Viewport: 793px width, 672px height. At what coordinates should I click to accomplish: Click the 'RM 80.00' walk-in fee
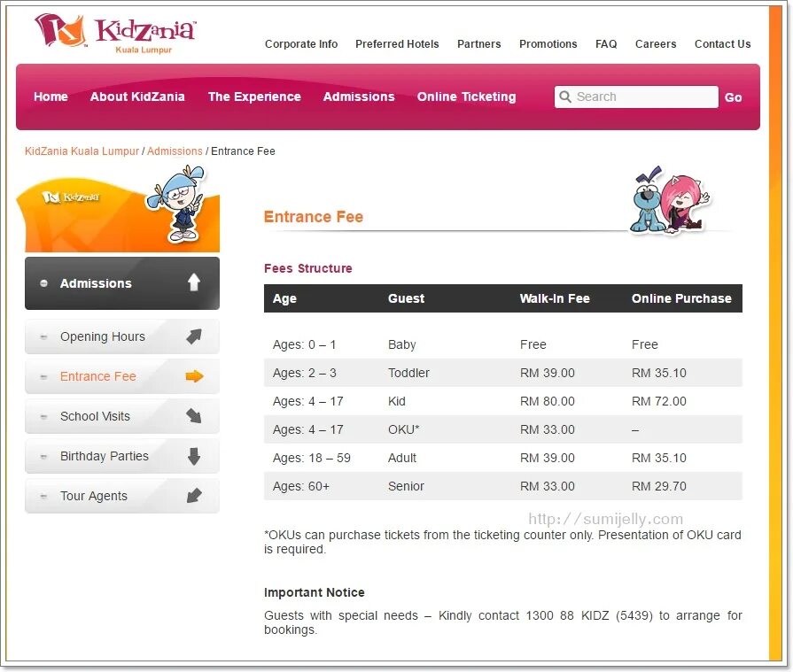click(548, 401)
